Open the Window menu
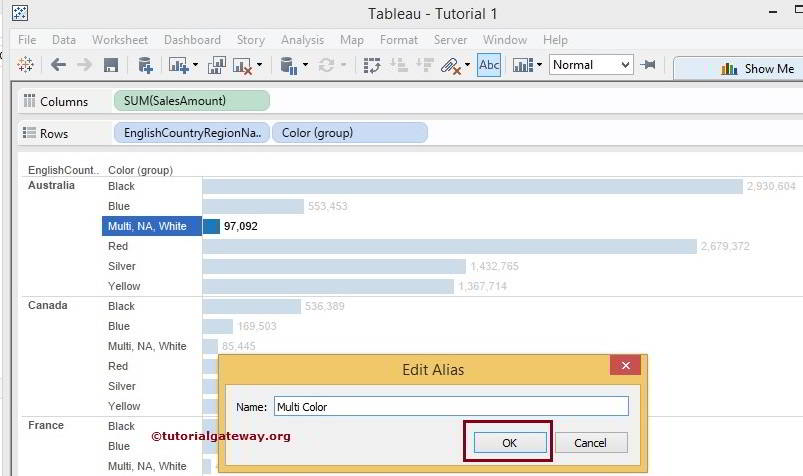803x476 pixels. (504, 39)
